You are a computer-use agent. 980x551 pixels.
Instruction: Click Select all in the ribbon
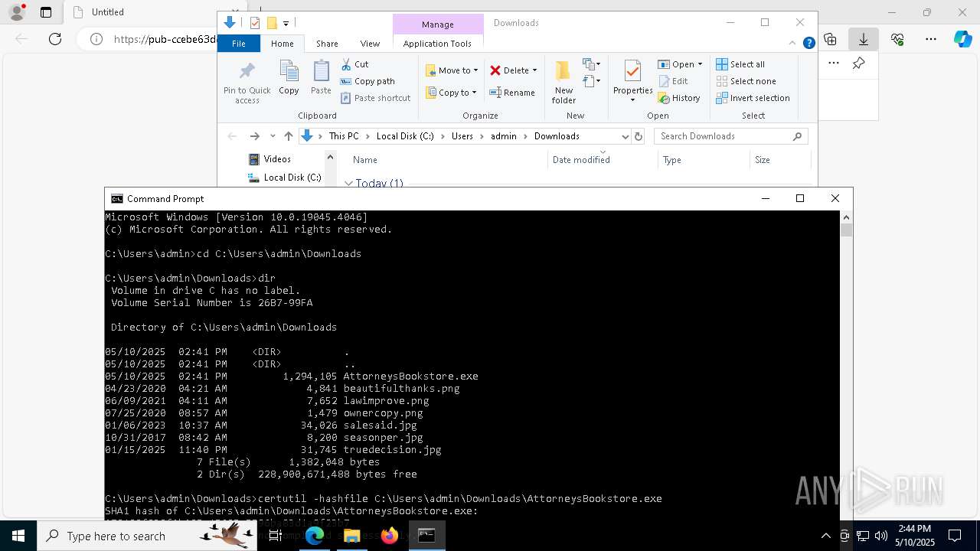740,64
